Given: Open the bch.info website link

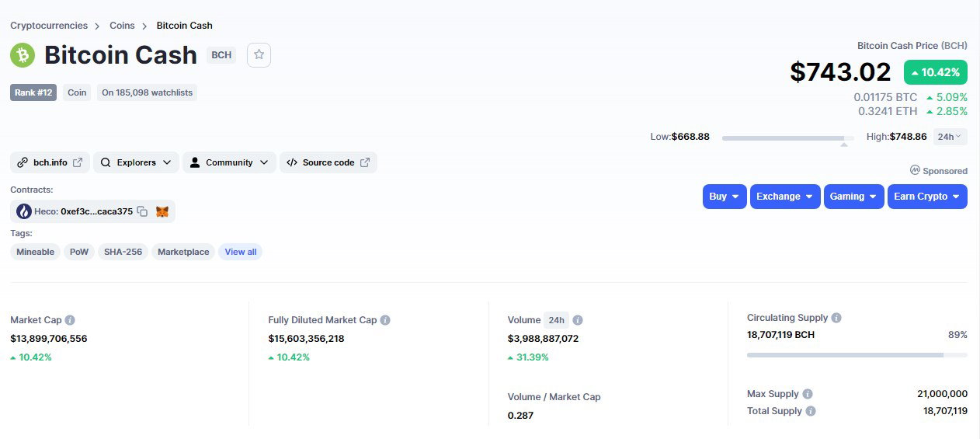Looking at the screenshot, I should [50, 162].
